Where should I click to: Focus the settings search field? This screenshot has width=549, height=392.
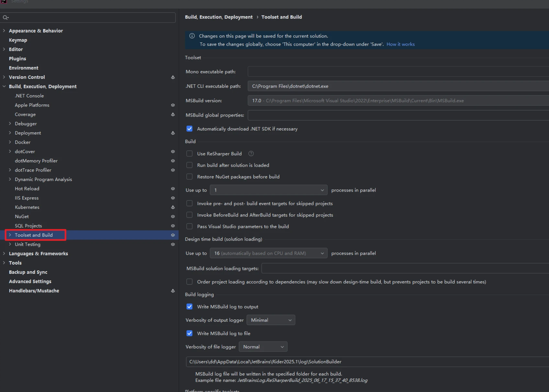click(88, 18)
